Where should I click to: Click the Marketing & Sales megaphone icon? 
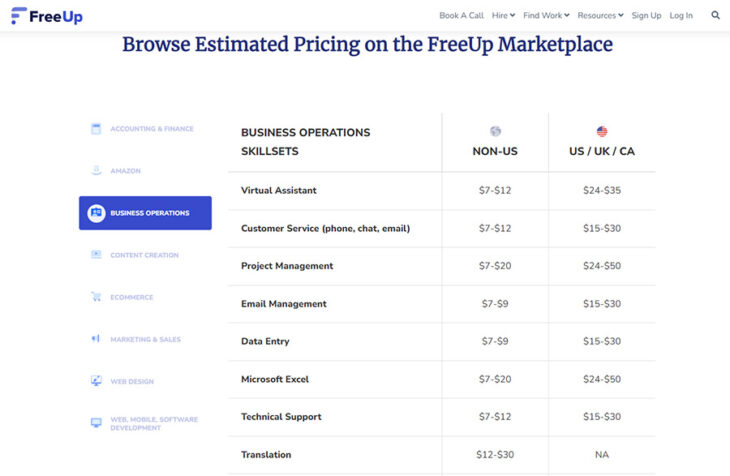point(96,339)
